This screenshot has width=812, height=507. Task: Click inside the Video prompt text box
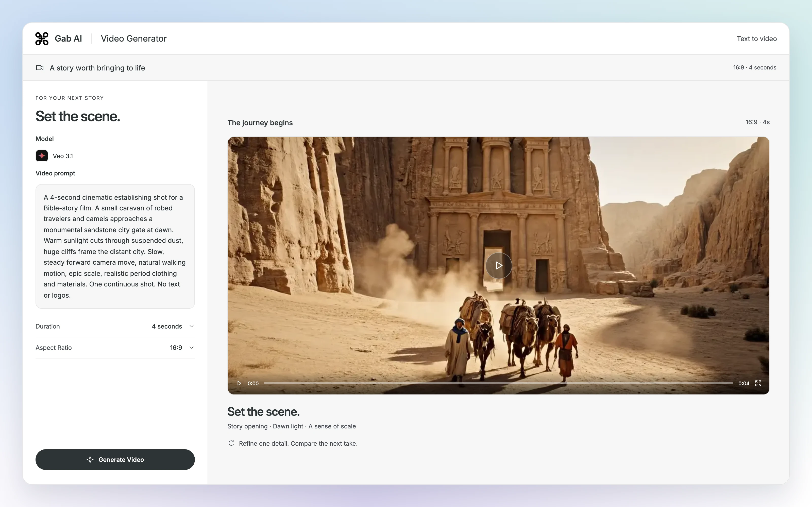[115, 246]
